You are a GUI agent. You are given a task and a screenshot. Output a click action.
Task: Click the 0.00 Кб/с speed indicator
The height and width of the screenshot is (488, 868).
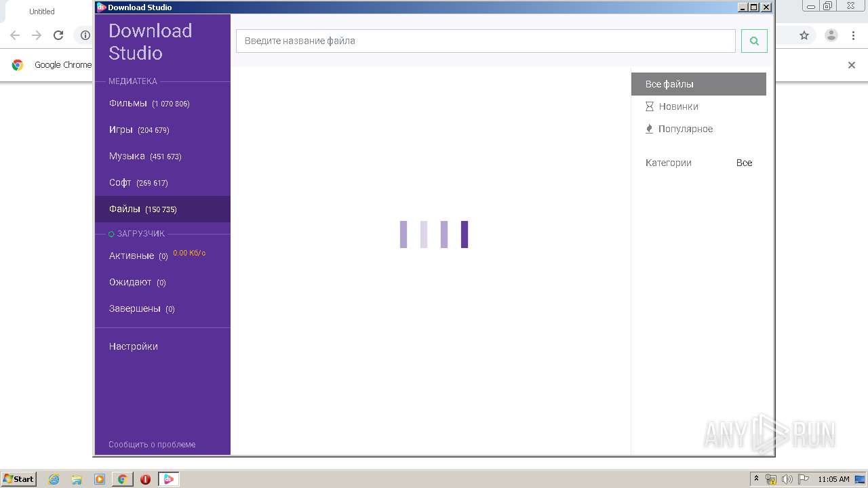189,253
